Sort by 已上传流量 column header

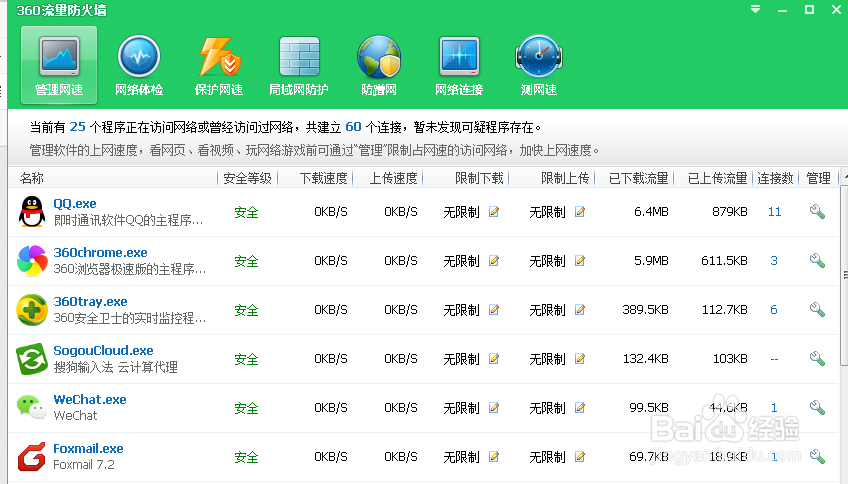[717, 178]
